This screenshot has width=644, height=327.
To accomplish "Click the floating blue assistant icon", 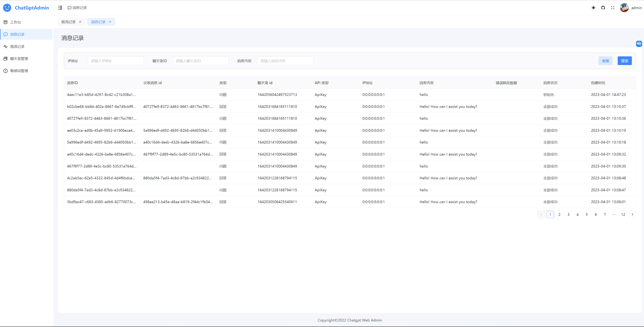I will 639,44.
